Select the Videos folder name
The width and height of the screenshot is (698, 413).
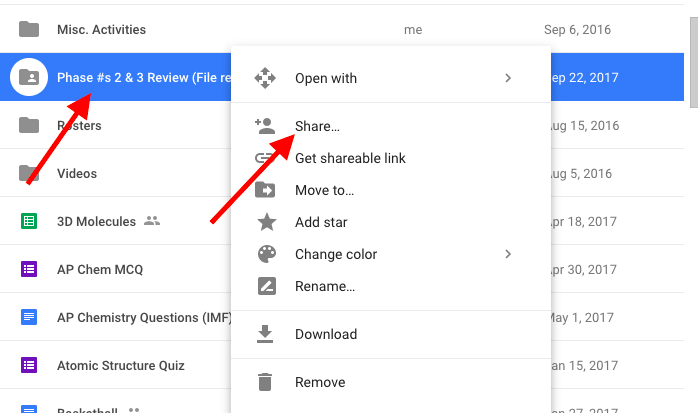[77, 174]
